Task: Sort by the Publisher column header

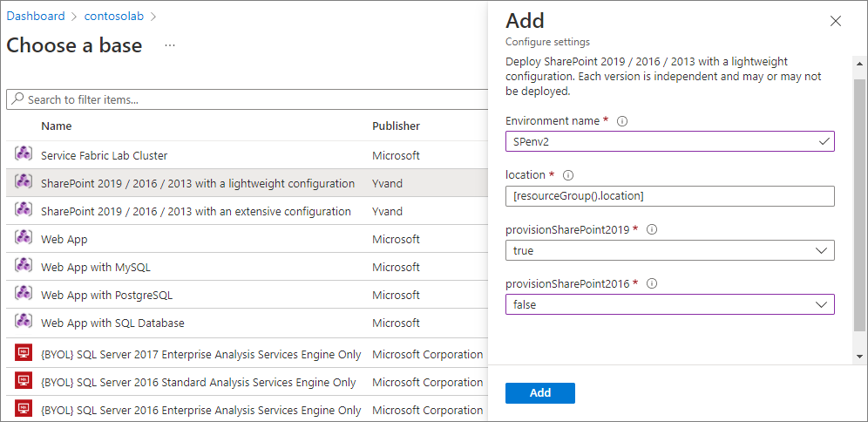Action: (396, 126)
